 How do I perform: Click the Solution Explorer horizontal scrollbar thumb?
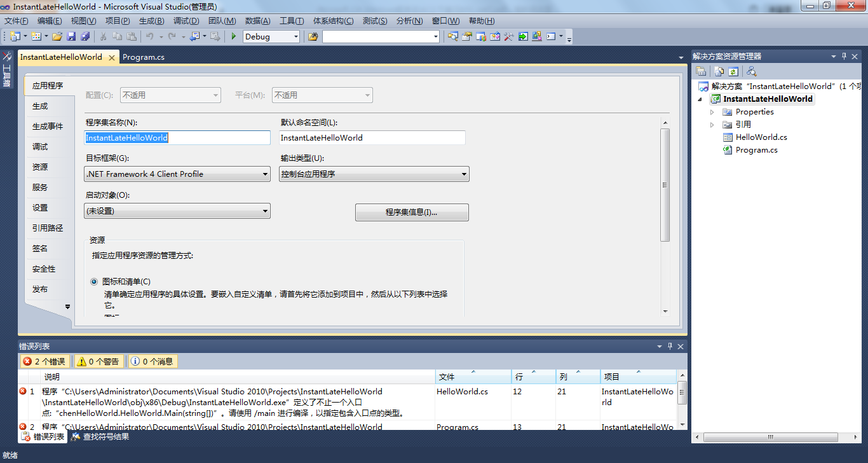pos(771,438)
